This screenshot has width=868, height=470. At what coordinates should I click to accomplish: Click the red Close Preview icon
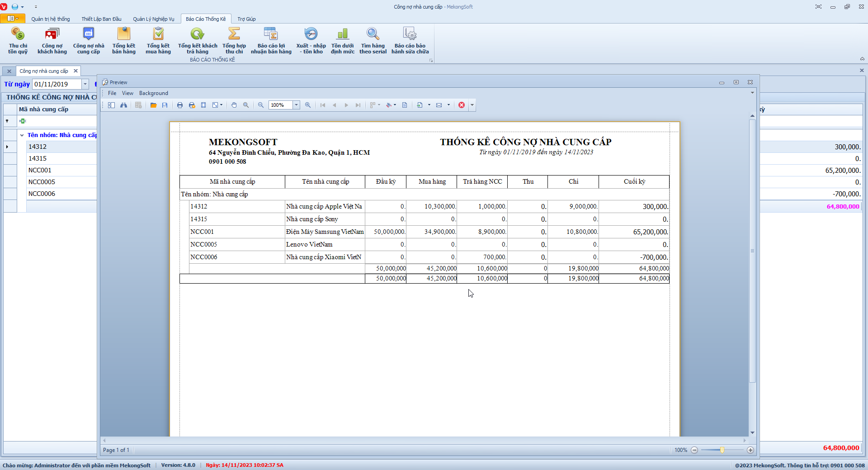pos(461,105)
